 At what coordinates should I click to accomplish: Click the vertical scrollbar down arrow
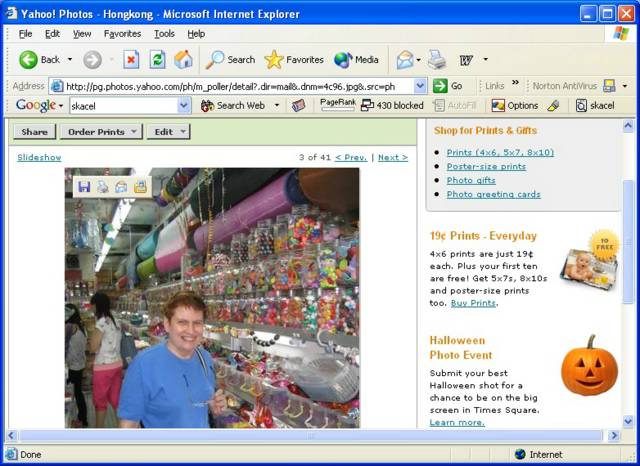click(628, 421)
